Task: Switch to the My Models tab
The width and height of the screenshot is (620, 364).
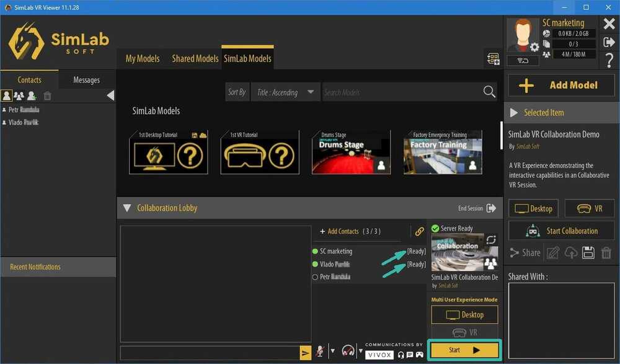Action: pos(143,58)
